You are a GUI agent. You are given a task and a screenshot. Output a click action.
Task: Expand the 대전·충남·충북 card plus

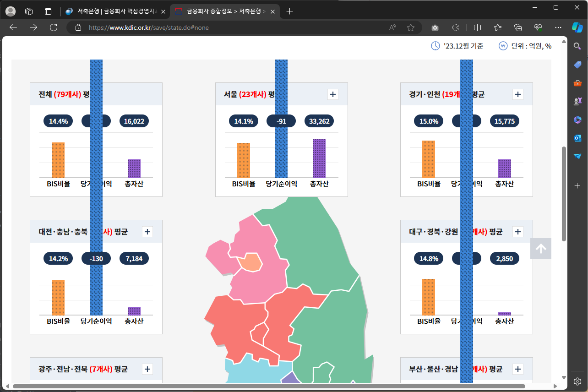(147, 232)
